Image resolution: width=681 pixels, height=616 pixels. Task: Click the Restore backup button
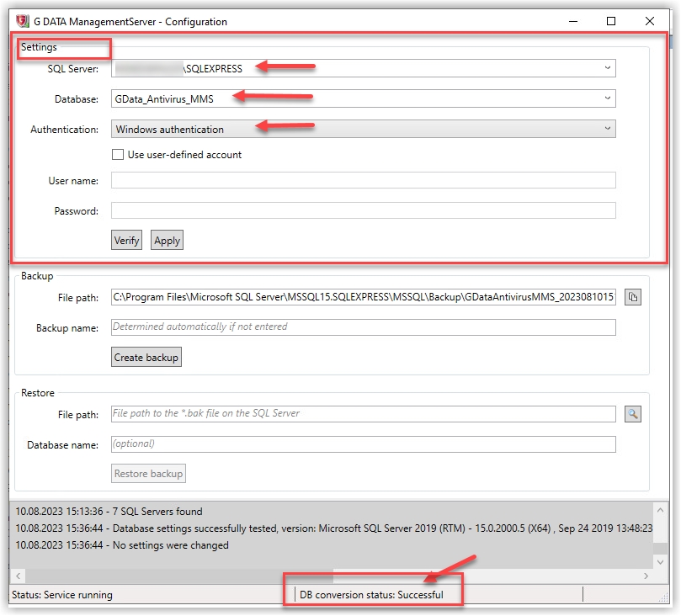(148, 474)
